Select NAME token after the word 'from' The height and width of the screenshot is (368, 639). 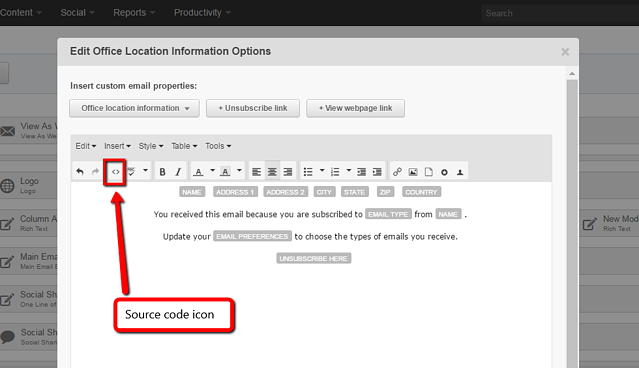(x=448, y=214)
